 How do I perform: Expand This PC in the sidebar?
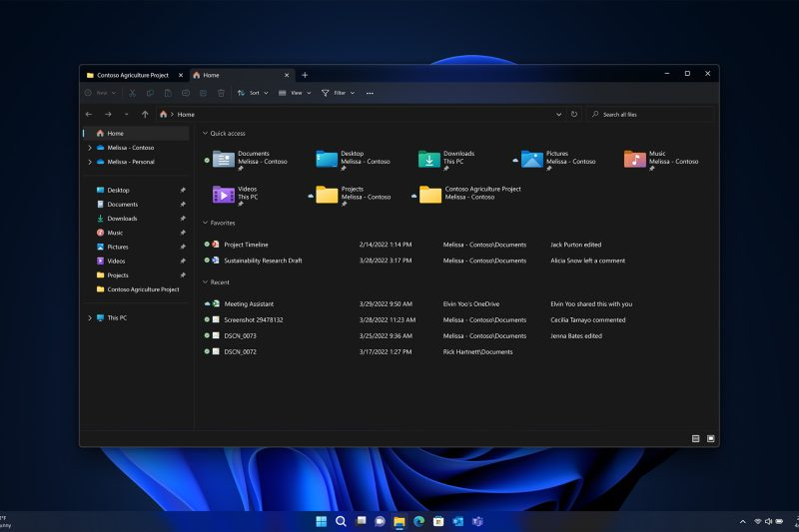(89, 317)
